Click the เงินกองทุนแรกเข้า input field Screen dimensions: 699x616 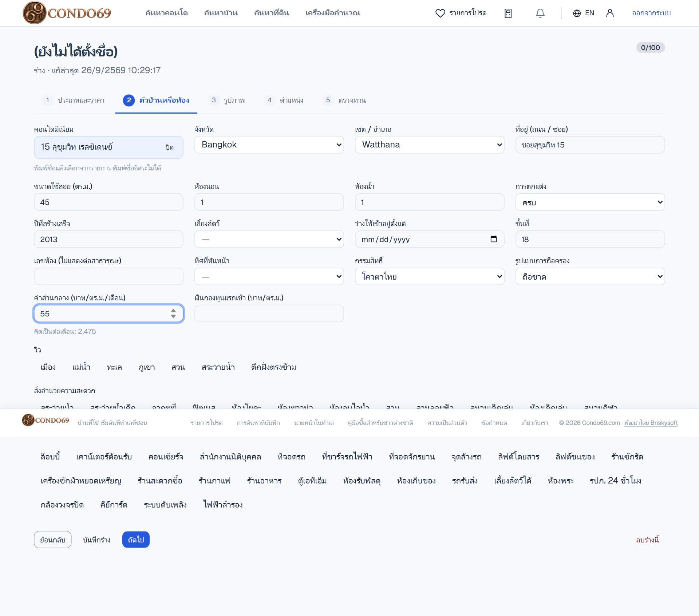[x=269, y=313]
